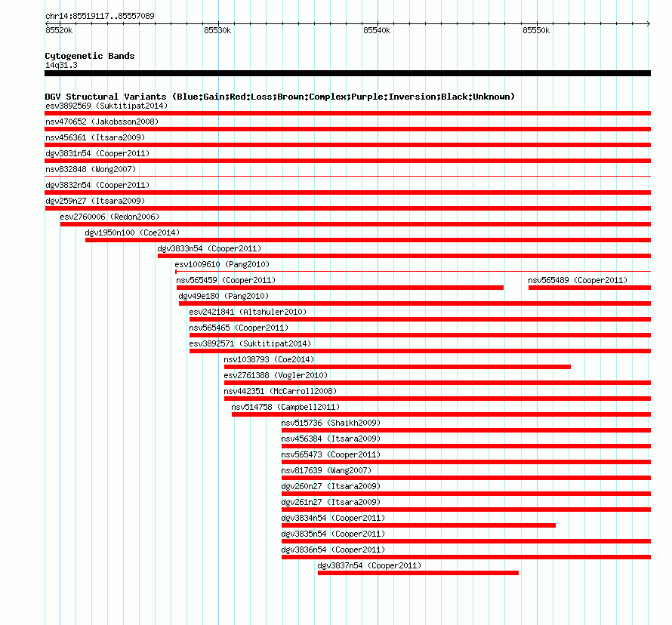Click the chr14:85519117..85557089 coordinate label
Viewport: 672px width, 625px height.
(x=100, y=16)
